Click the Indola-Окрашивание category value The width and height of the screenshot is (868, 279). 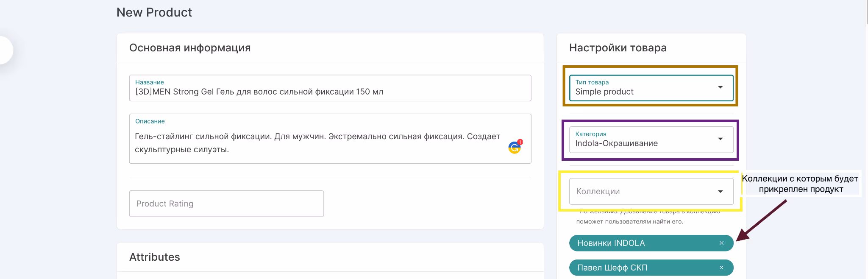tap(616, 143)
